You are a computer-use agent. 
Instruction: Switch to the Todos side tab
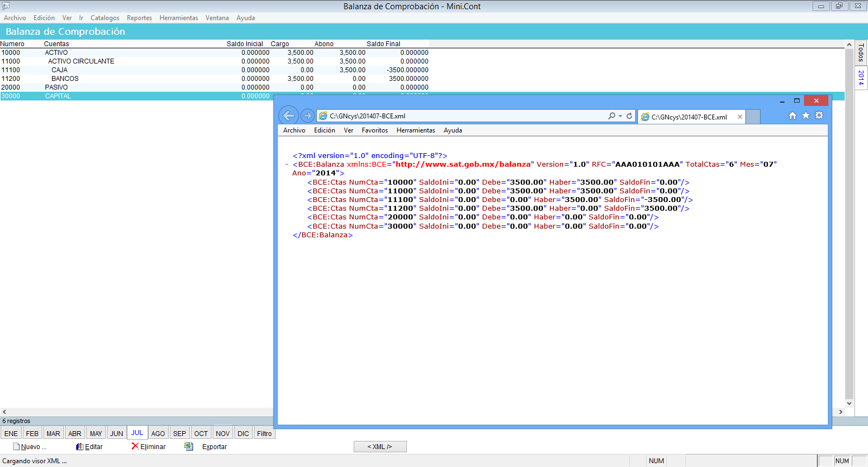tap(861, 53)
